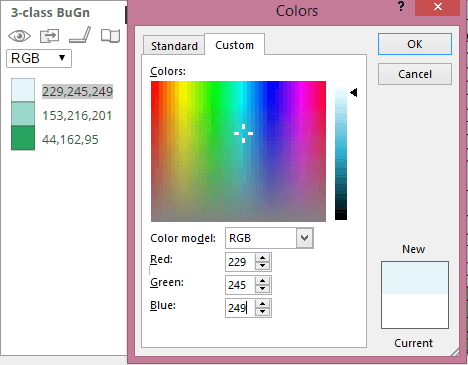
Task: Click the Current color preview swatch
Action: (415, 311)
